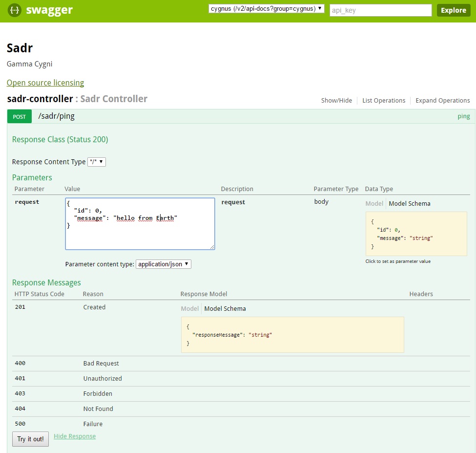Image resolution: width=476 pixels, height=453 pixels.
Task: Click the 403 status code cell
Action: (x=20, y=393)
